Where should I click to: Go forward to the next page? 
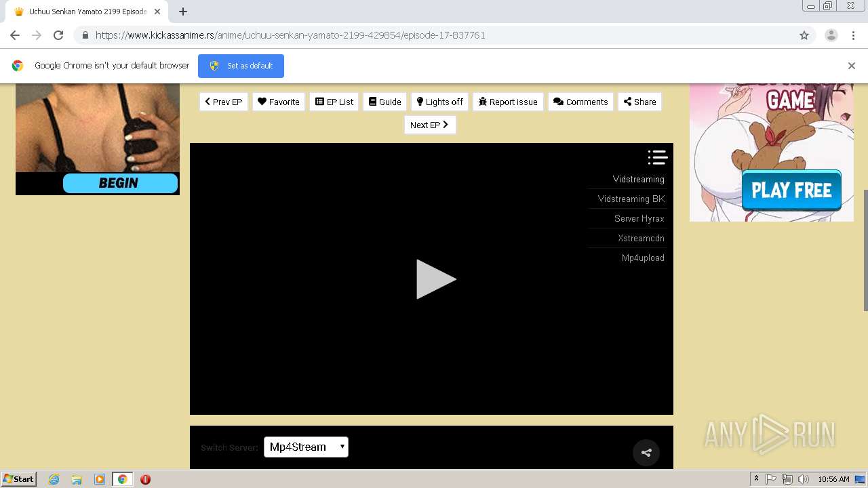[37, 35]
